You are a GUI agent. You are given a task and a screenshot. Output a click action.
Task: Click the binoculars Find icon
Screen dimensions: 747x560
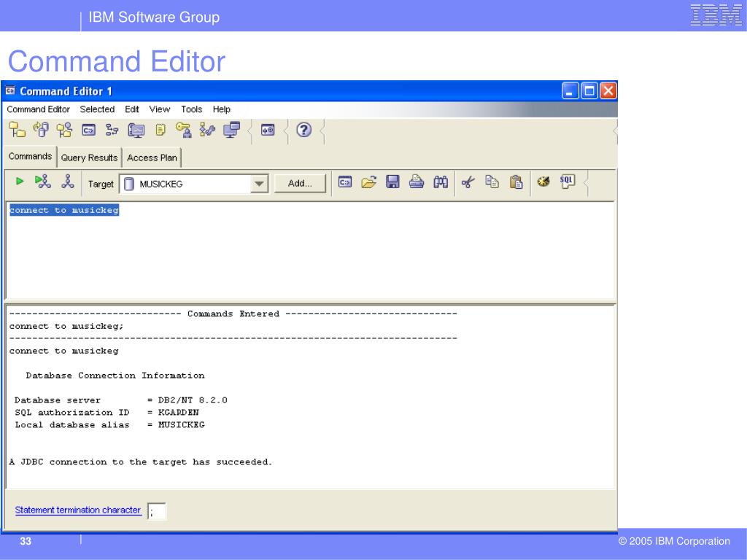[x=441, y=182]
